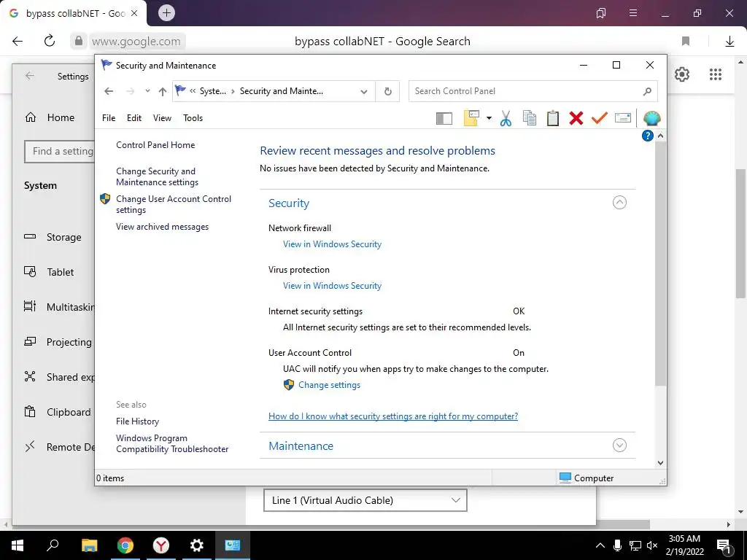This screenshot has width=747, height=560.
Task: Collapse the Security section chevron
Action: pyautogui.click(x=619, y=203)
